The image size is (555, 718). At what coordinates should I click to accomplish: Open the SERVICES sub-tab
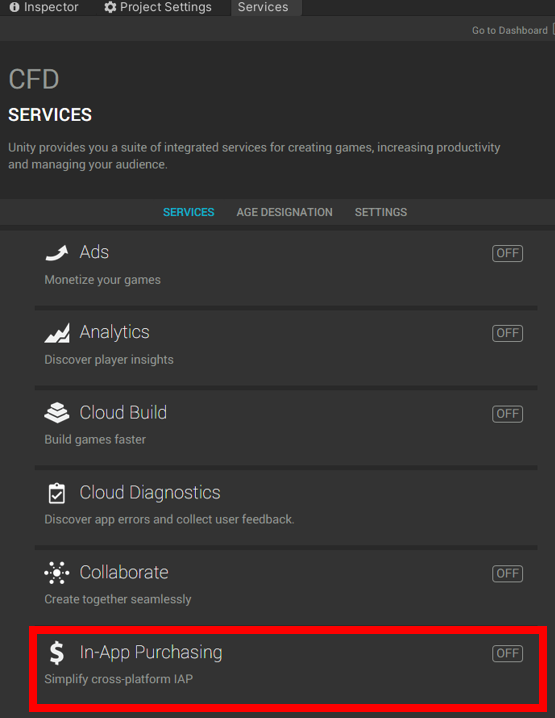click(189, 212)
